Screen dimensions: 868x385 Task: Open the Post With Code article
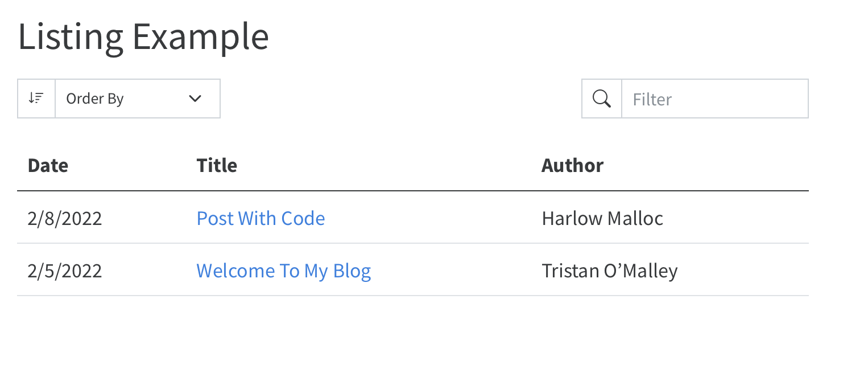coord(261,218)
